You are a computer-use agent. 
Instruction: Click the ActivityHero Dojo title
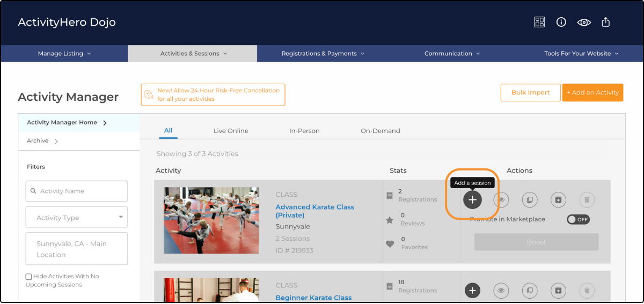67,22
